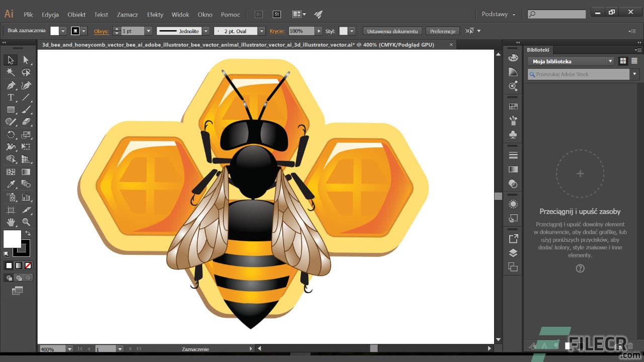Screen dimensions: 644x362
Task: Activate the Type tool
Action: click(x=11, y=98)
